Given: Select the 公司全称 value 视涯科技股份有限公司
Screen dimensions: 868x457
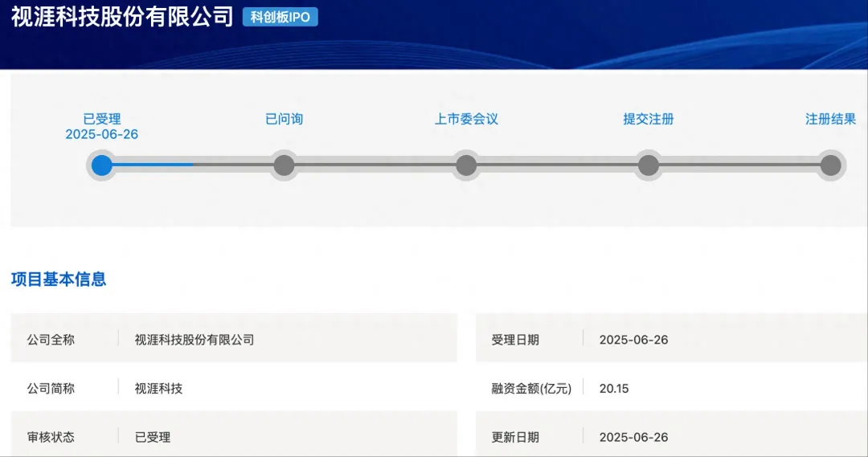Looking at the screenshot, I should (194, 340).
